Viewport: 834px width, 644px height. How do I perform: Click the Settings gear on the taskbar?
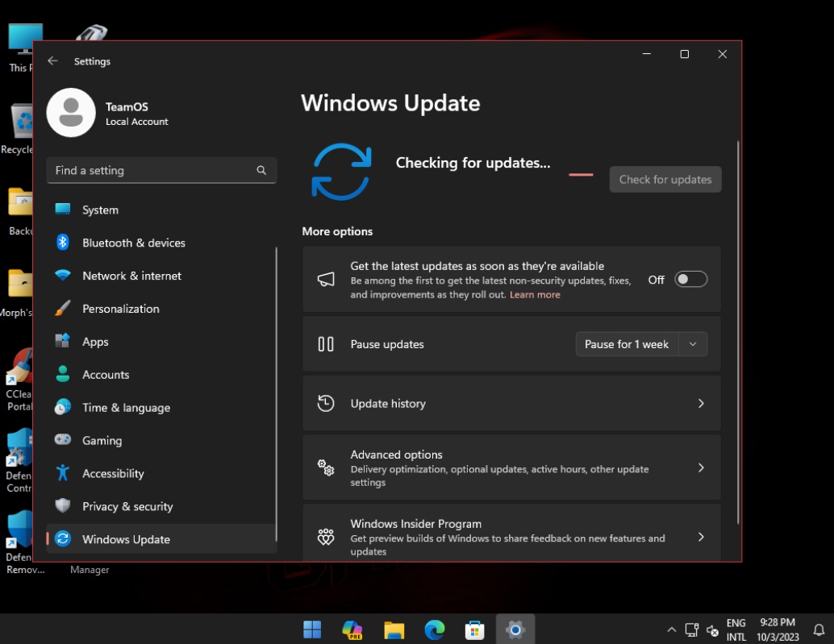tap(515, 630)
